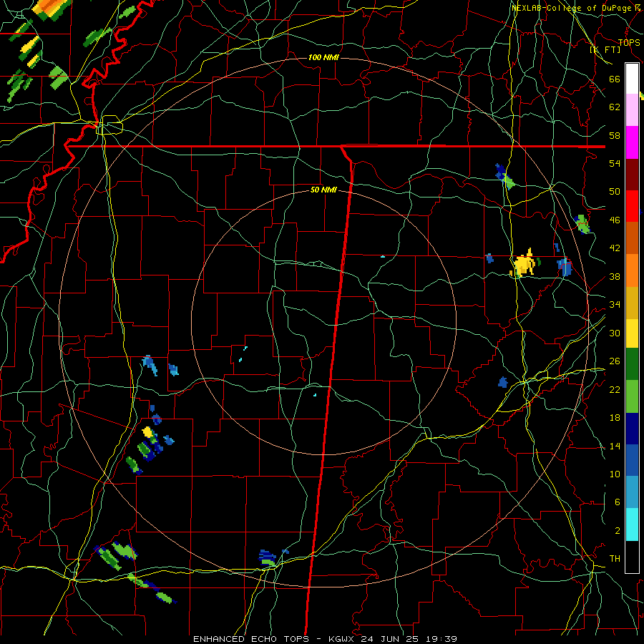Click the navy blue legend swatch

632,429
